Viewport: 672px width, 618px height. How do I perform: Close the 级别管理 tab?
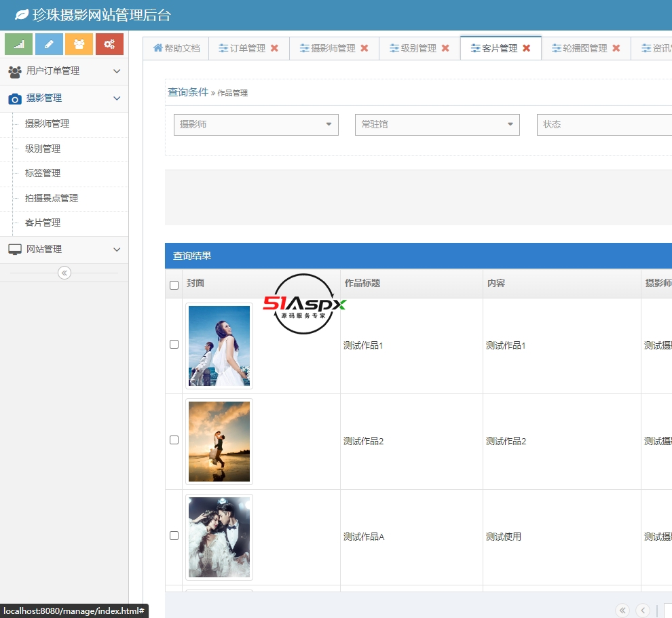[445, 48]
